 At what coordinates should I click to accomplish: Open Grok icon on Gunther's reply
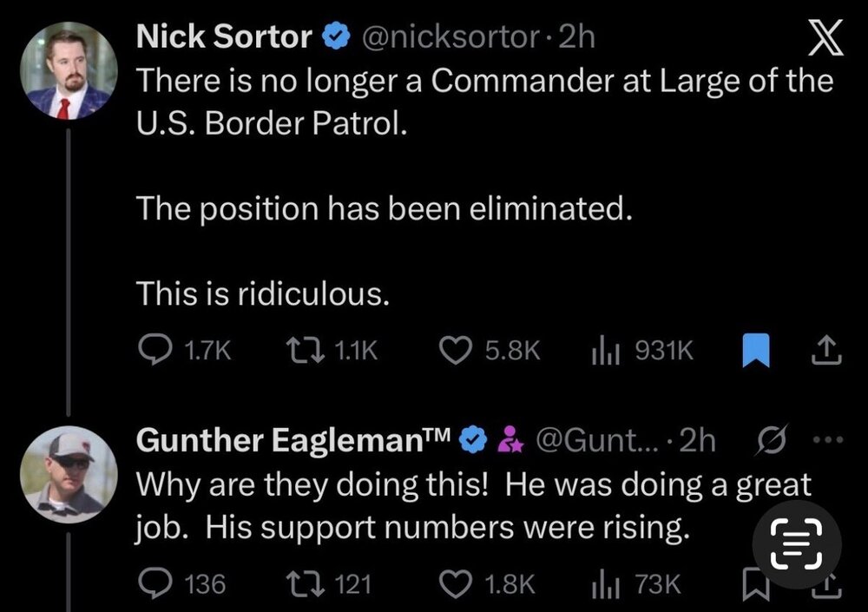click(x=769, y=442)
